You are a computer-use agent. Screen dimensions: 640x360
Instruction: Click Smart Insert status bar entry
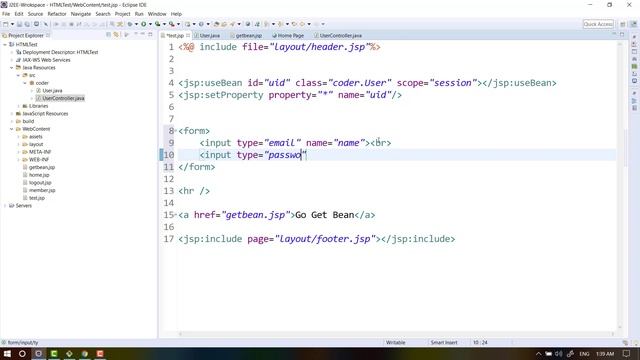(444, 342)
